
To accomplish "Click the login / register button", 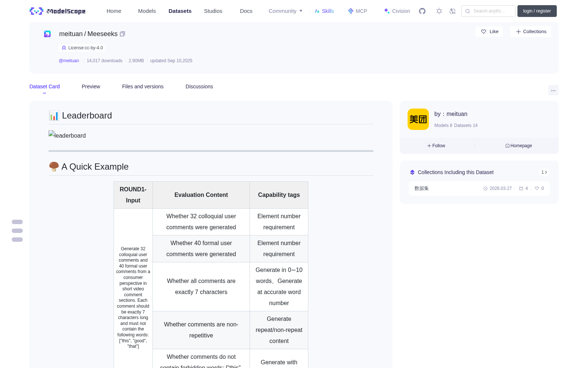I will click(537, 11).
